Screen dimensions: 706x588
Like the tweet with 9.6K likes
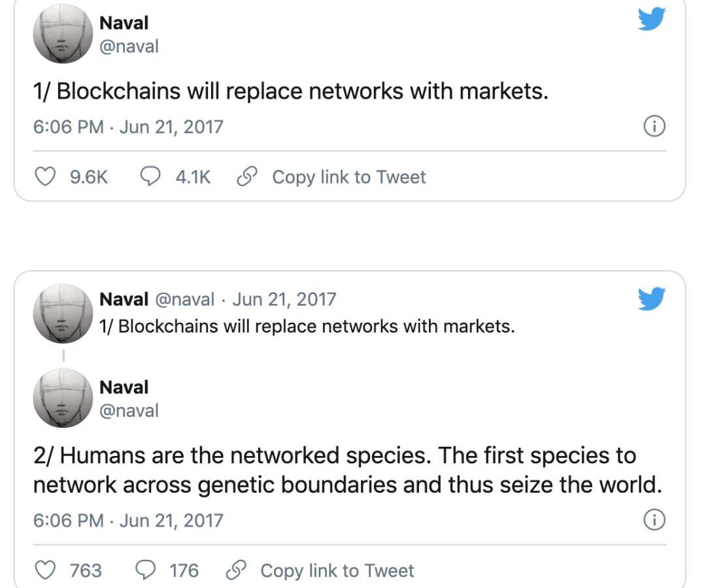(44, 176)
